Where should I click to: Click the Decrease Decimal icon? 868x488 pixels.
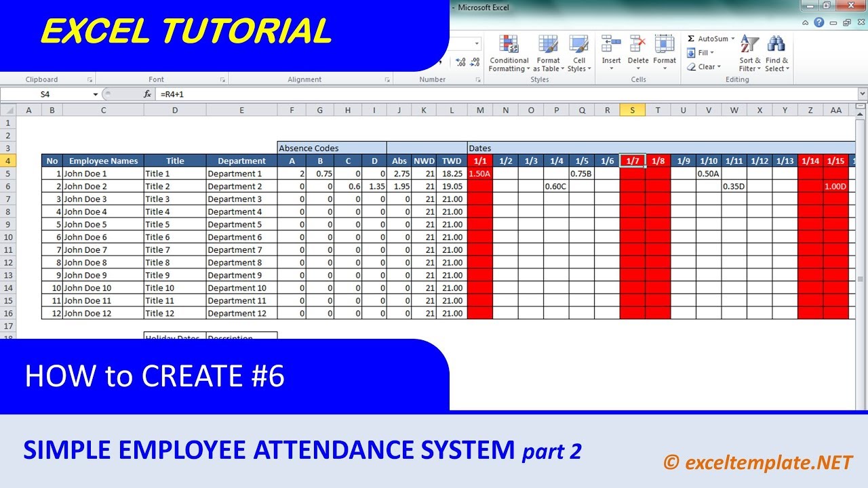[475, 62]
